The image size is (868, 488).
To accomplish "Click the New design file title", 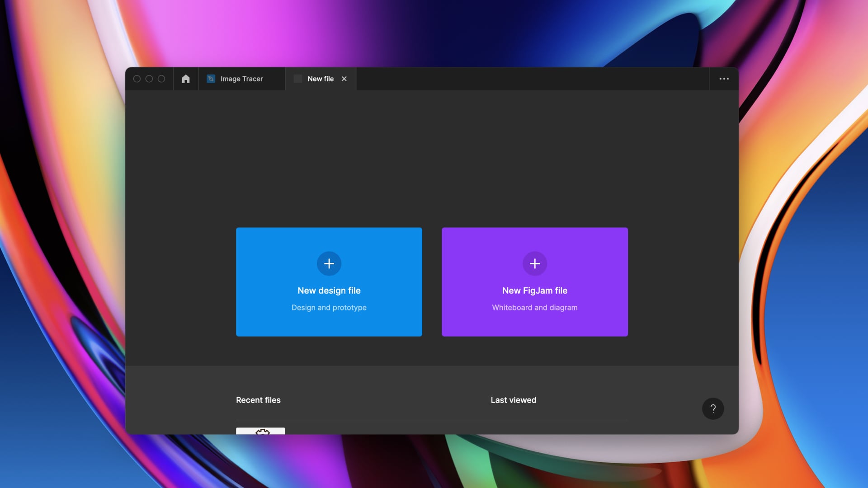I will [329, 291].
